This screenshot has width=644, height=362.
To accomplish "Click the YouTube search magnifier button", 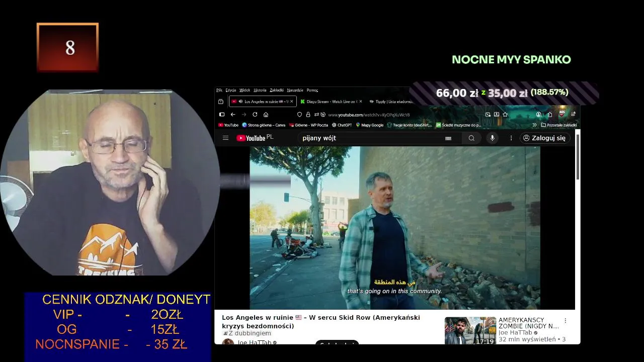I will 471,138.
